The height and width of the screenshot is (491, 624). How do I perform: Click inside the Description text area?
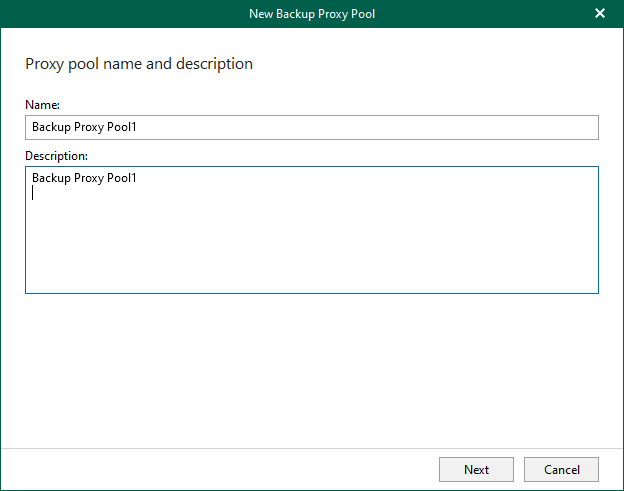311,230
